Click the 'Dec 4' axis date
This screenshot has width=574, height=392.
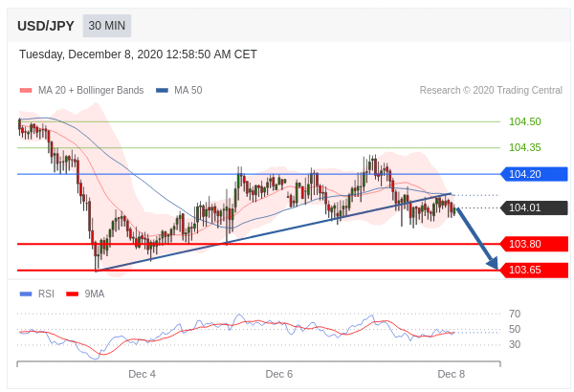pyautogui.click(x=142, y=374)
